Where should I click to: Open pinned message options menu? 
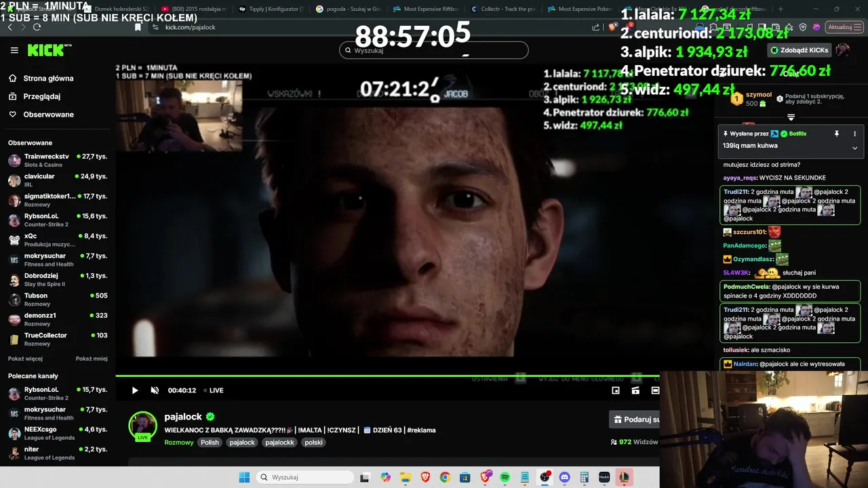[x=854, y=134]
